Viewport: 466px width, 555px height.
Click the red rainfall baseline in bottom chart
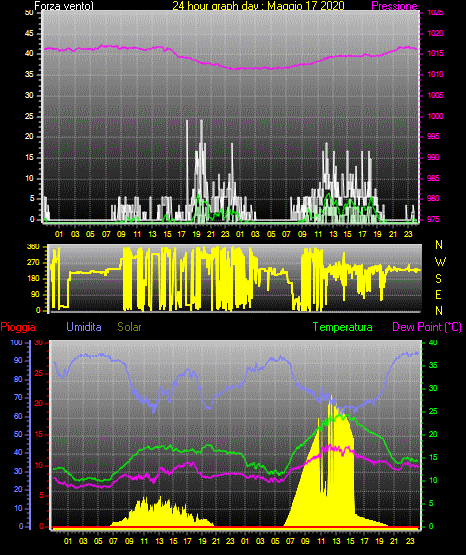coord(235,527)
